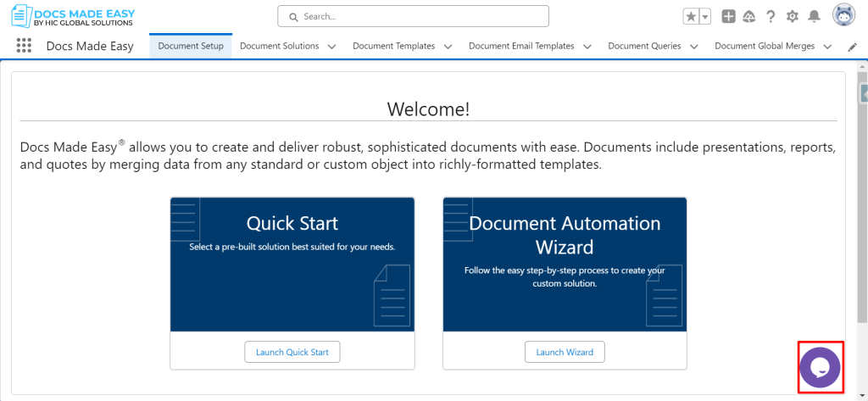Viewport: 868px width, 401px height.
Task: Expand the Document Templates chevron menu
Action: 448,47
